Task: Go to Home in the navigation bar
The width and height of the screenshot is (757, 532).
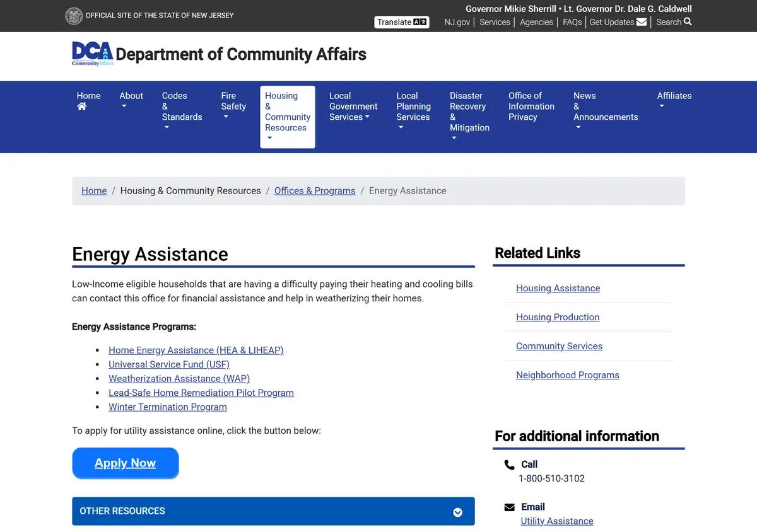Action: (88, 101)
